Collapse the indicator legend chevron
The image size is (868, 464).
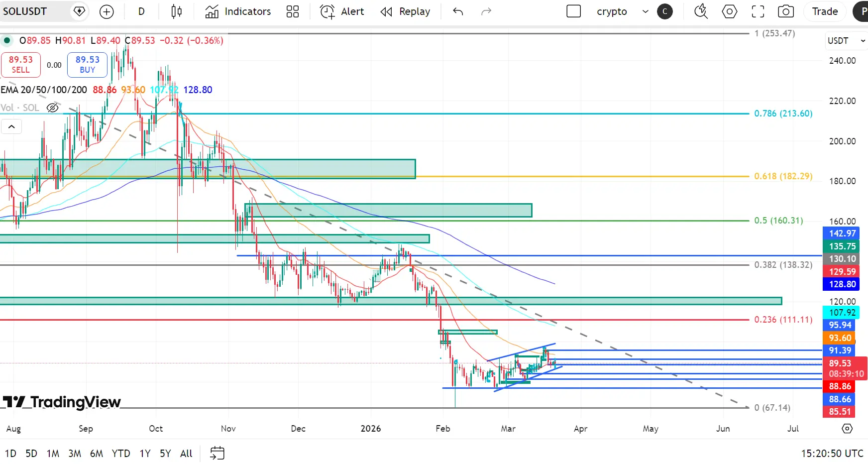[11, 127]
